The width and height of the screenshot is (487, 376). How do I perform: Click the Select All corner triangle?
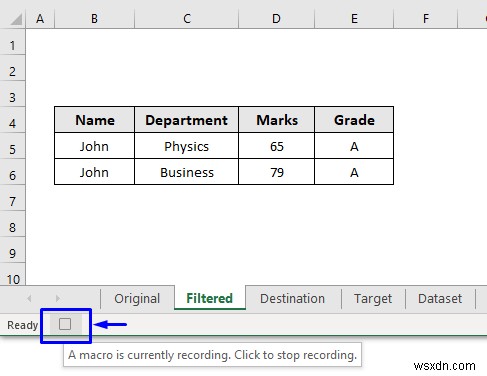pyautogui.click(x=16, y=19)
